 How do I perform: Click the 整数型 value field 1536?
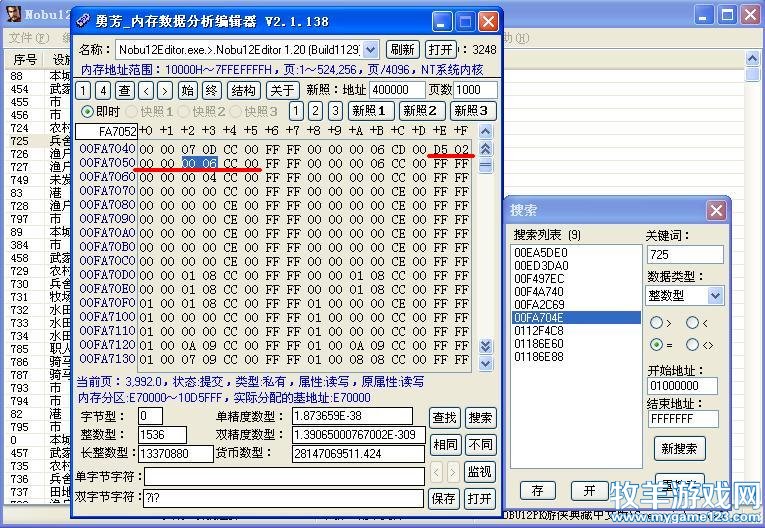(x=162, y=435)
